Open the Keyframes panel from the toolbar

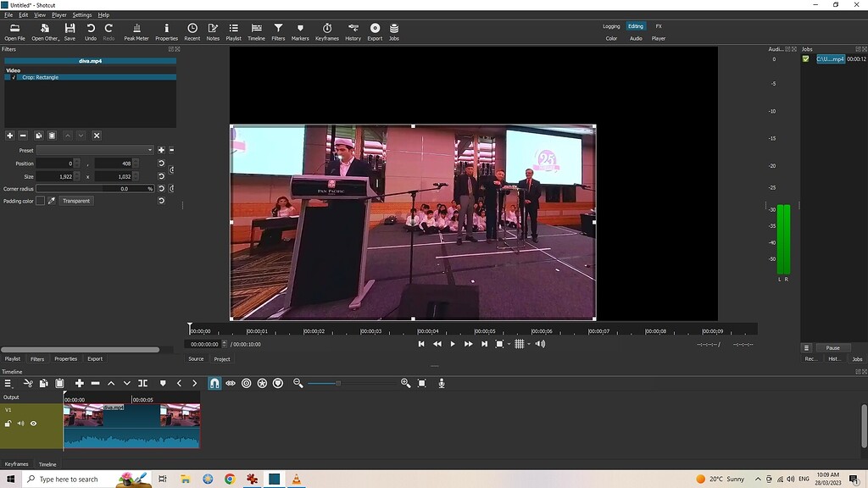pyautogui.click(x=327, y=31)
